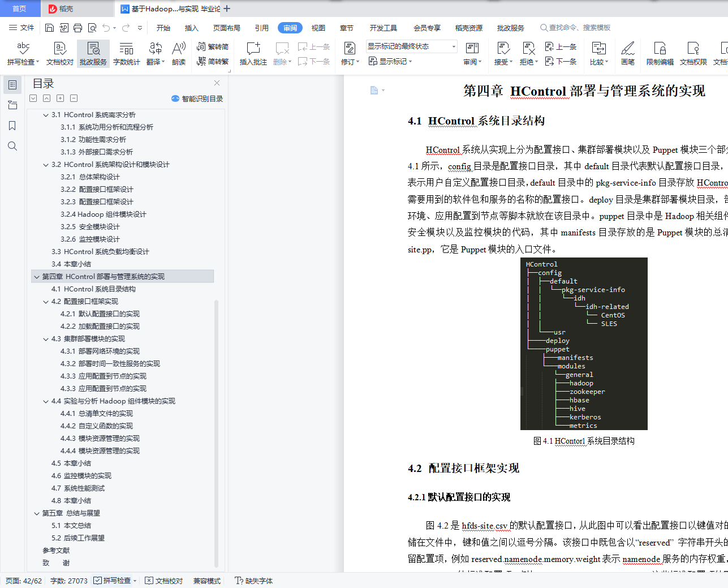Viewport: 728px width, 588px height.
Task: Select the ink pen tool (画笔)
Action: pyautogui.click(x=628, y=54)
